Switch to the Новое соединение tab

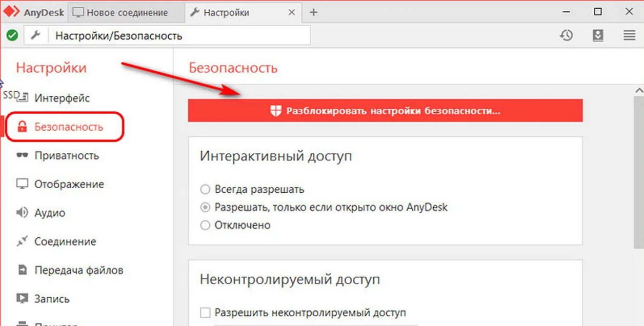[x=127, y=12]
